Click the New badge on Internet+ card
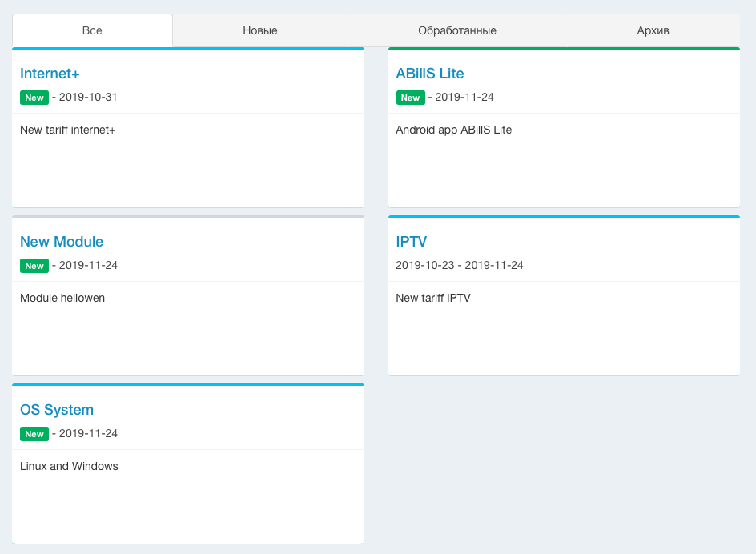 tap(34, 98)
